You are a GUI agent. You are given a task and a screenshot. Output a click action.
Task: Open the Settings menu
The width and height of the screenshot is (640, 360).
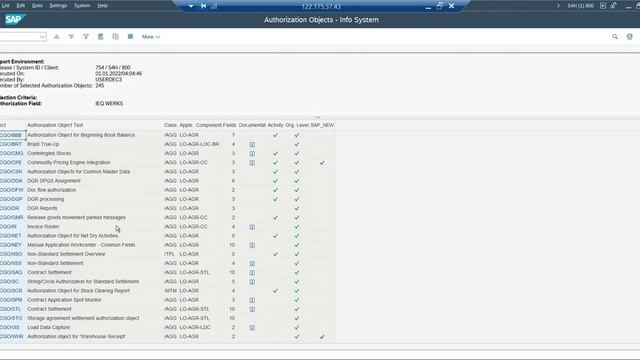click(x=58, y=6)
